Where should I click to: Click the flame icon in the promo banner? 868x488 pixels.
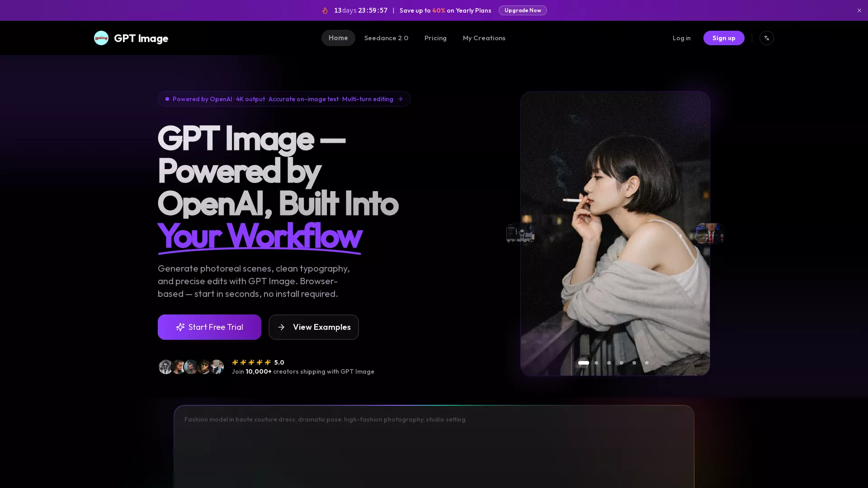coord(325,10)
